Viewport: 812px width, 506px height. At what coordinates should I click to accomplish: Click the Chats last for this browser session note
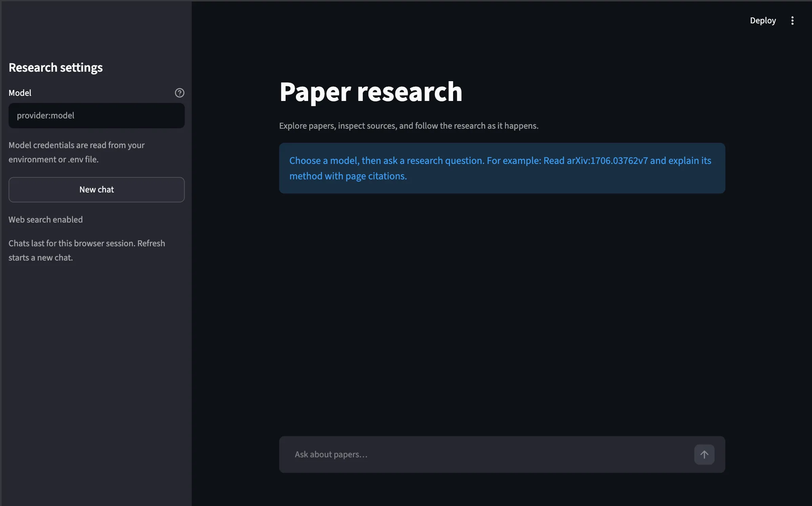click(87, 251)
